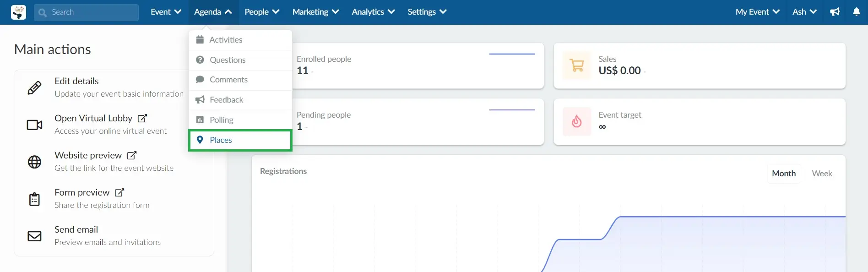Open the My Event dropdown
This screenshot has width=868, height=272.
pyautogui.click(x=757, y=12)
